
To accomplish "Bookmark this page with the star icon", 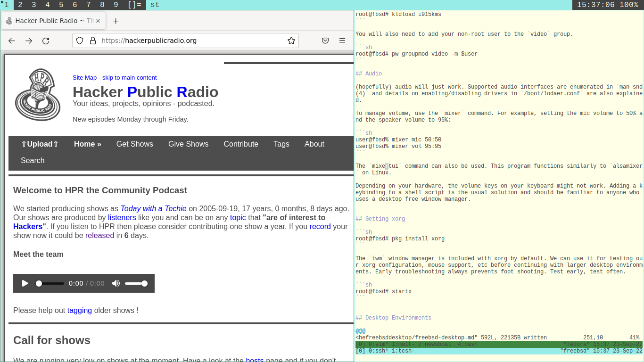I will click(x=291, y=41).
